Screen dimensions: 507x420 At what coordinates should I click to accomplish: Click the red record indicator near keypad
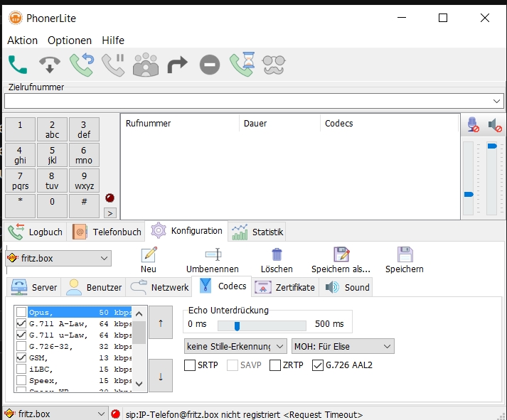pos(110,198)
